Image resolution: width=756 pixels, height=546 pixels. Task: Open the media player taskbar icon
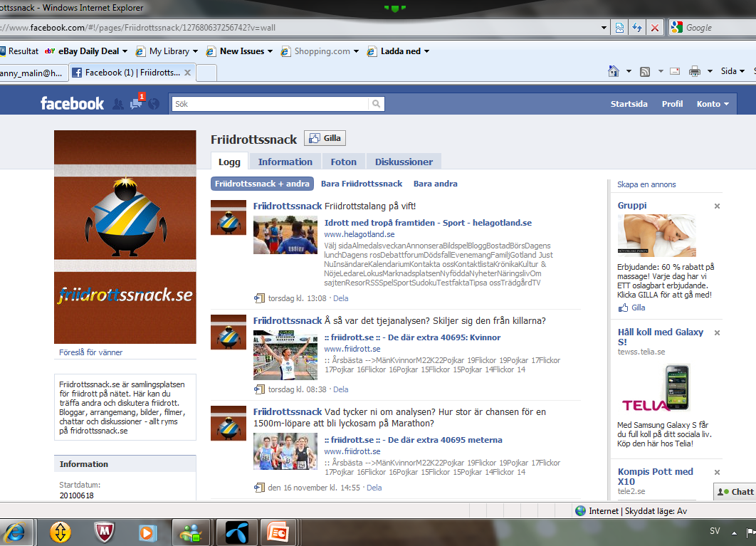(147, 532)
